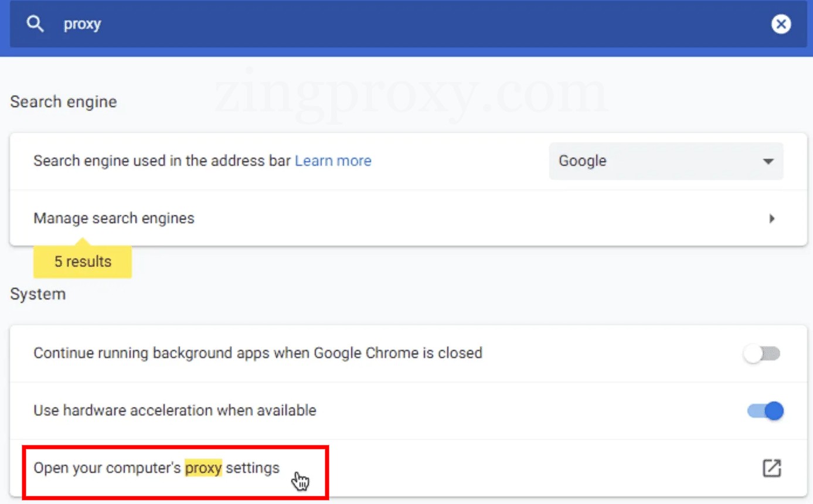Viewport: 813px width, 504px height.
Task: Click the Search engine section heading
Action: coord(63,101)
